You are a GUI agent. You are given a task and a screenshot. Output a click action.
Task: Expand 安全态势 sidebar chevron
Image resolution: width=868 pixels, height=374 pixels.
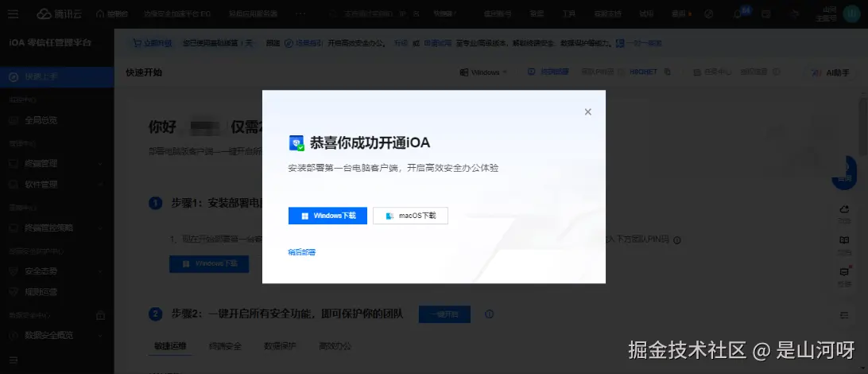point(100,271)
